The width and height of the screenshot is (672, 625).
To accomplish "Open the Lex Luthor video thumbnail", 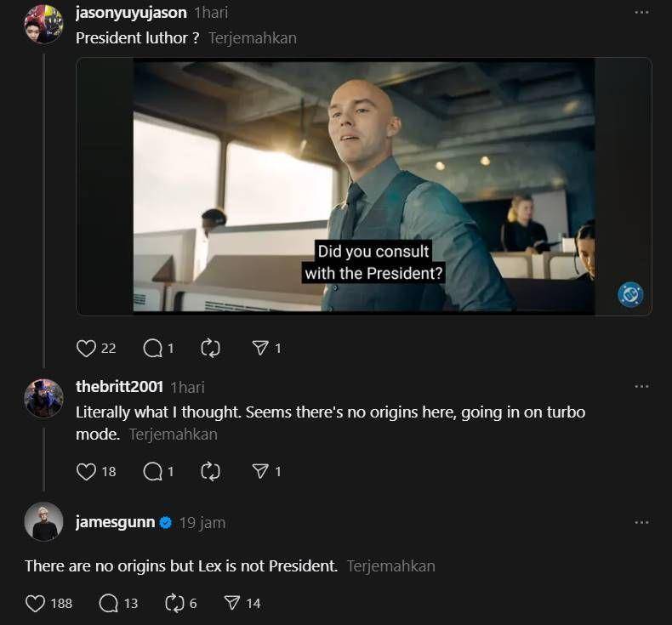I will click(x=364, y=187).
